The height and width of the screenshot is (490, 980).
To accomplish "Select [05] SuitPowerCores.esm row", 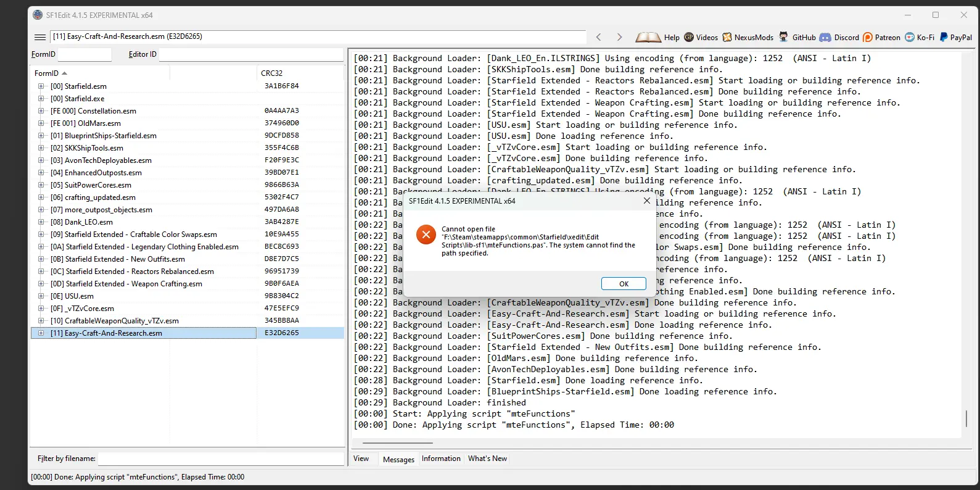I will 187,185.
